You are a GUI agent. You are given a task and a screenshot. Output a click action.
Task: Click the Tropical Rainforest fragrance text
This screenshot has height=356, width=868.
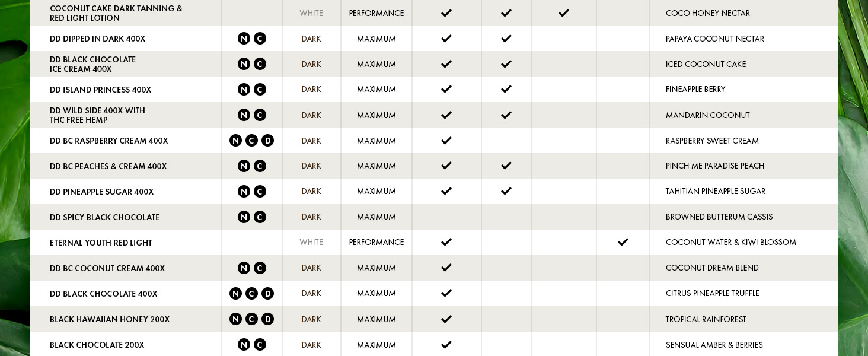706,319
